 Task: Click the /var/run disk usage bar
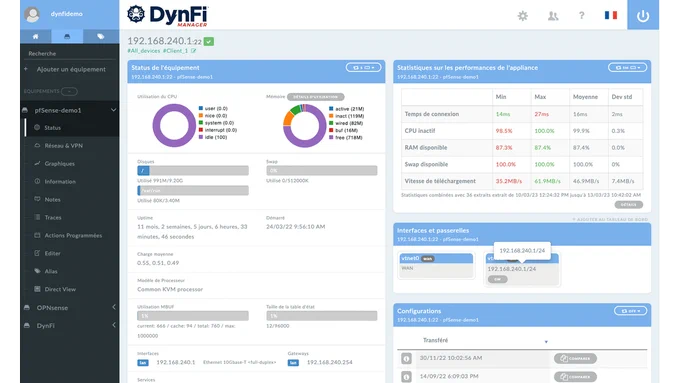tap(193, 190)
